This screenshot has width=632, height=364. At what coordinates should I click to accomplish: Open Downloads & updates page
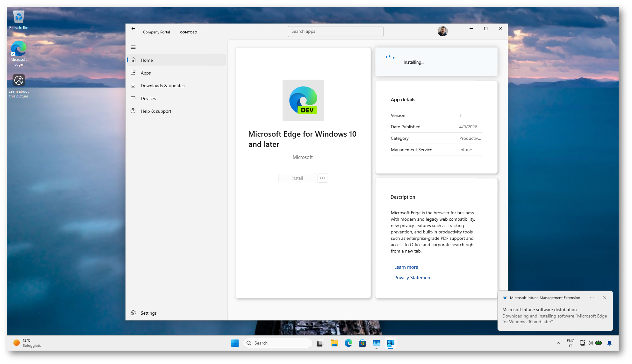tap(162, 86)
